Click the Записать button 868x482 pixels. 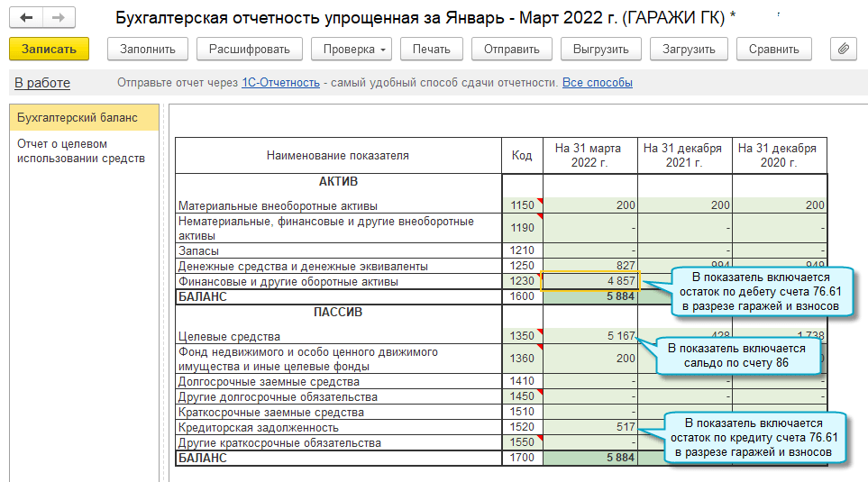coord(49,50)
